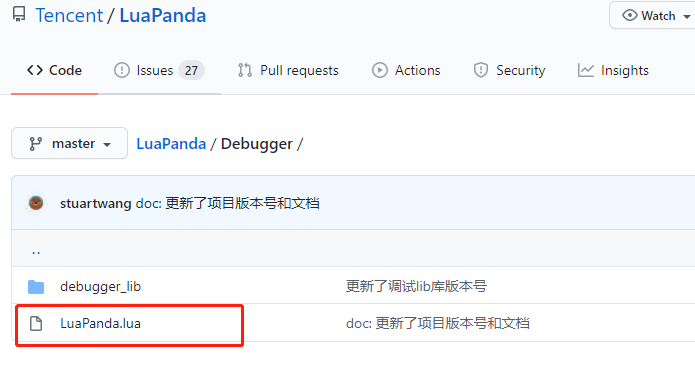Switch to the Pull requests tab
The height and width of the screenshot is (384, 695).
(x=288, y=71)
